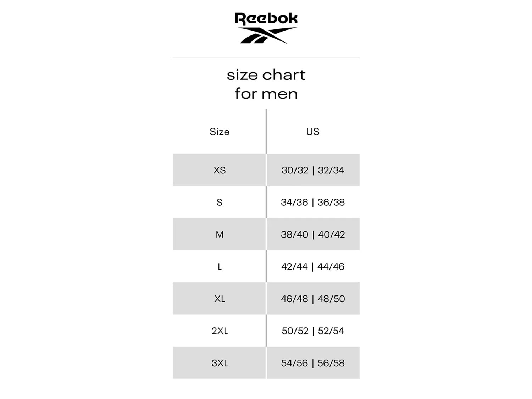
Task: Click the Reebok wordmark text
Action: pos(266,19)
